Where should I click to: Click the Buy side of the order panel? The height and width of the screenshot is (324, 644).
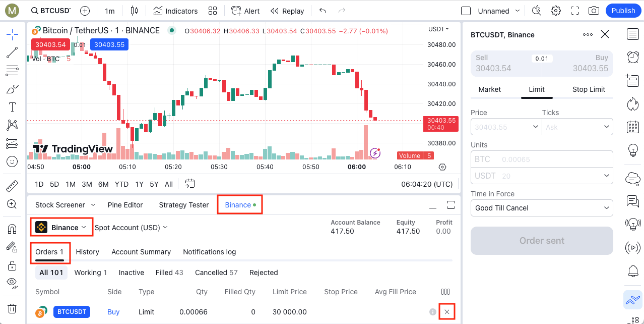point(579,63)
